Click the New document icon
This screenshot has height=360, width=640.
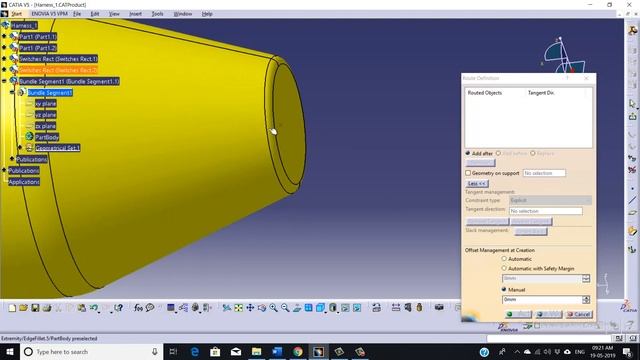click(12, 308)
